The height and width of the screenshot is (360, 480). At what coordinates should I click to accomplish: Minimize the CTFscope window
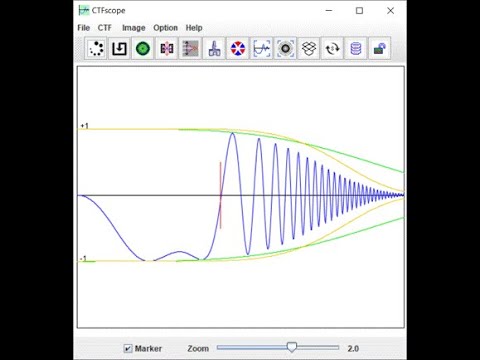click(x=329, y=11)
